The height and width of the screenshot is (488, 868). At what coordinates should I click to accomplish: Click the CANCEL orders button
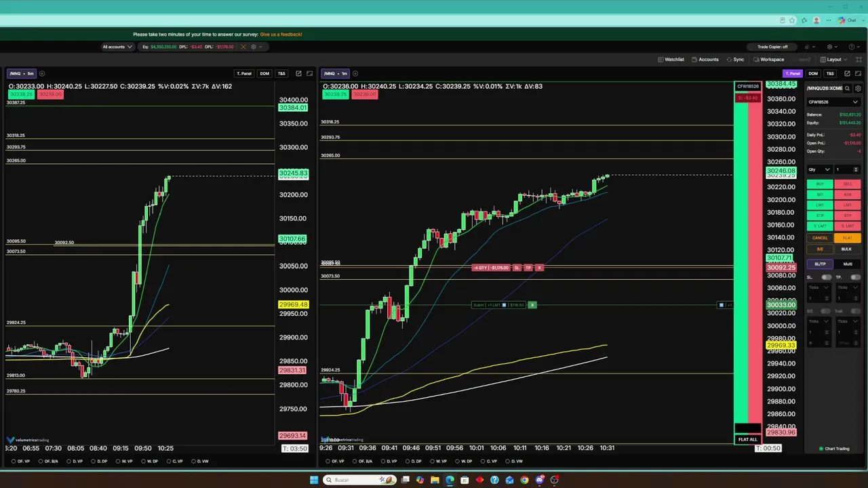pos(820,238)
